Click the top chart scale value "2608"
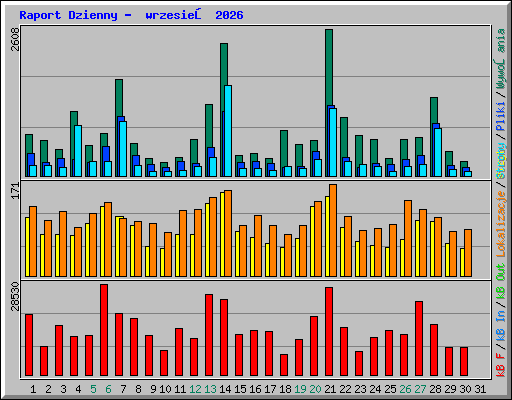Viewport: 512px width, 400px height. click(x=15, y=39)
